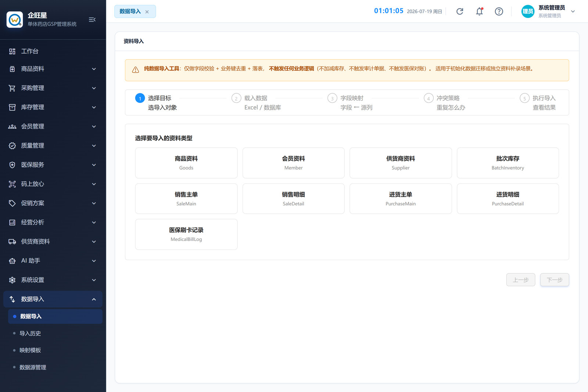Image resolution: width=588 pixels, height=392 pixels.
Task: Select the 供货商资料 Supplier import card
Action: point(401,163)
